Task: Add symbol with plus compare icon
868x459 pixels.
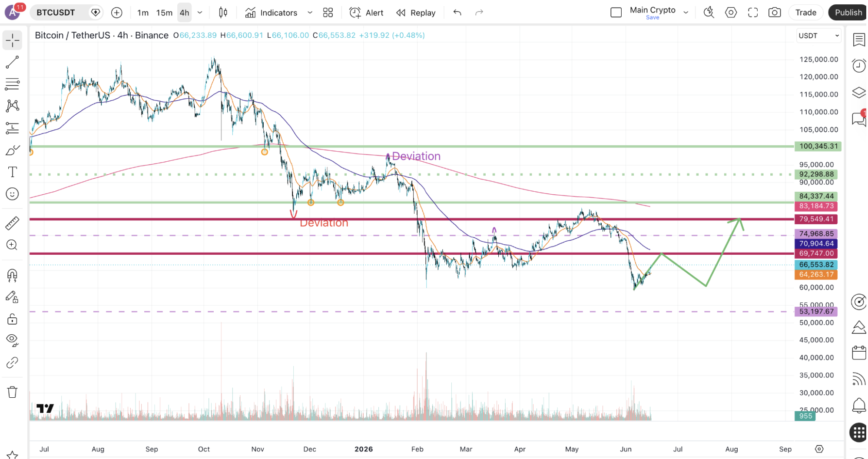Action: [x=116, y=13]
